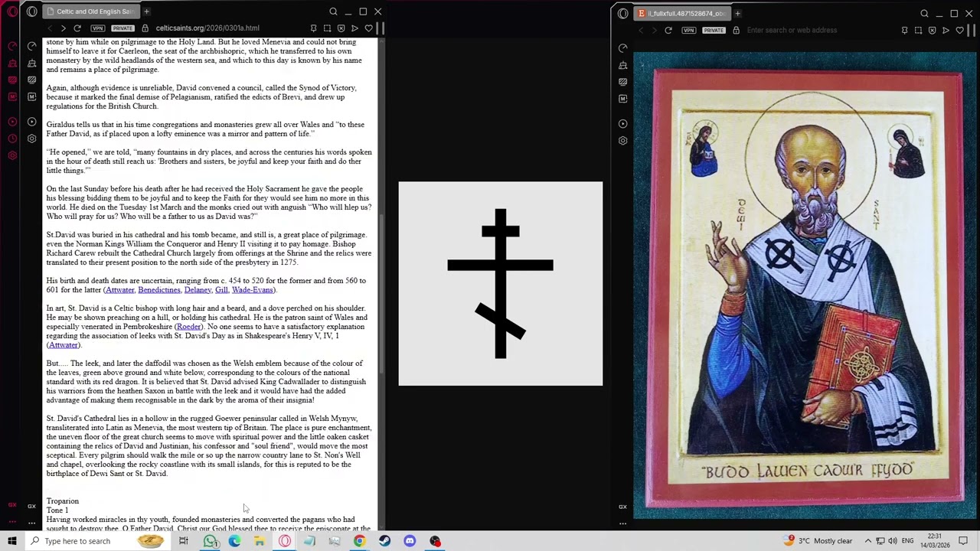This screenshot has width=980, height=551.
Task: Open Discord from the taskbar
Action: 410,541
